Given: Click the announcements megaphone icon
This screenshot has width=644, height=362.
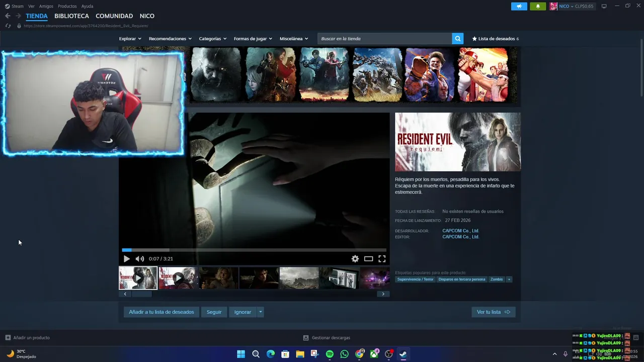Looking at the screenshot, I should coord(519,7).
